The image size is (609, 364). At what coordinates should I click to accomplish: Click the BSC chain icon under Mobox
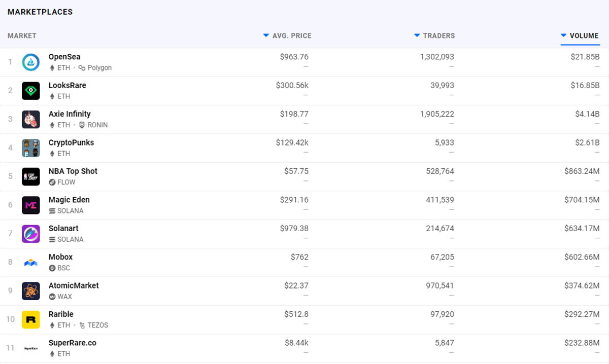pos(52,268)
